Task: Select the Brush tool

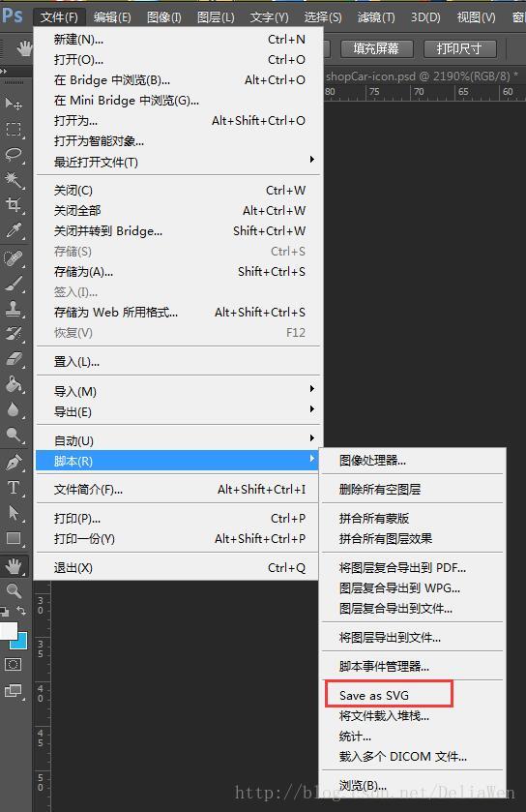Action: point(13,284)
